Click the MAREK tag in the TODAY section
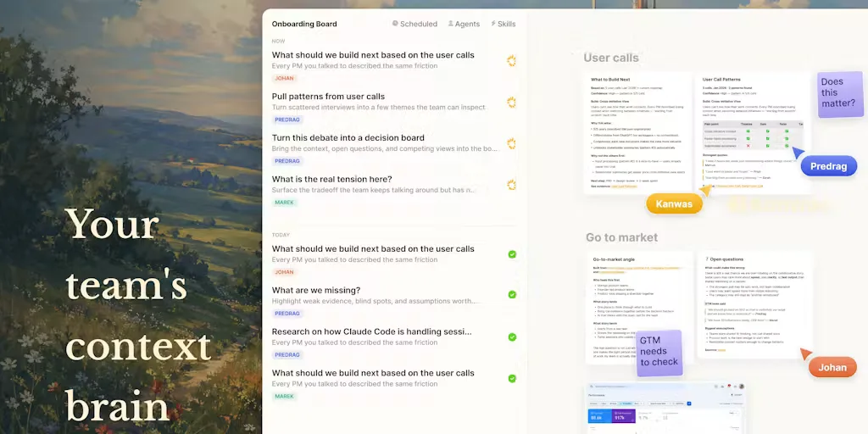 (x=285, y=397)
